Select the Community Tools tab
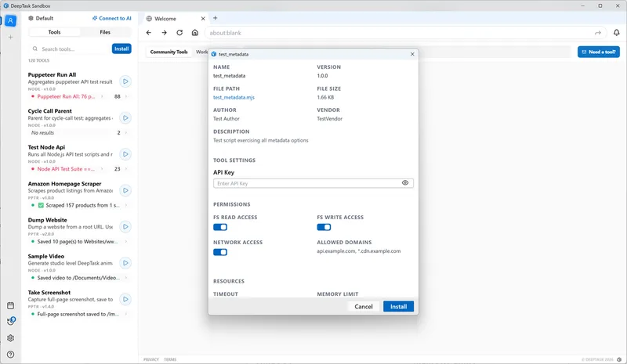This screenshot has width=627, height=364. (169, 52)
